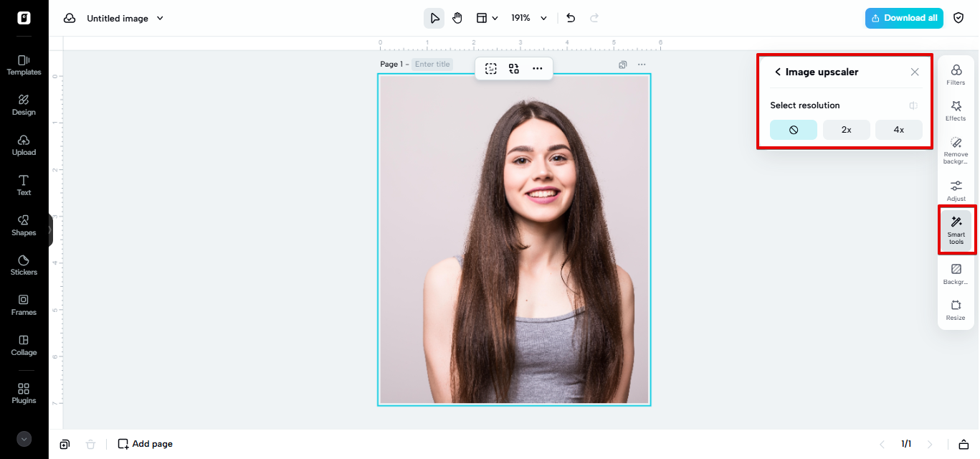The image size is (980, 459).
Task: Open the Adjust settings
Action: (956, 190)
